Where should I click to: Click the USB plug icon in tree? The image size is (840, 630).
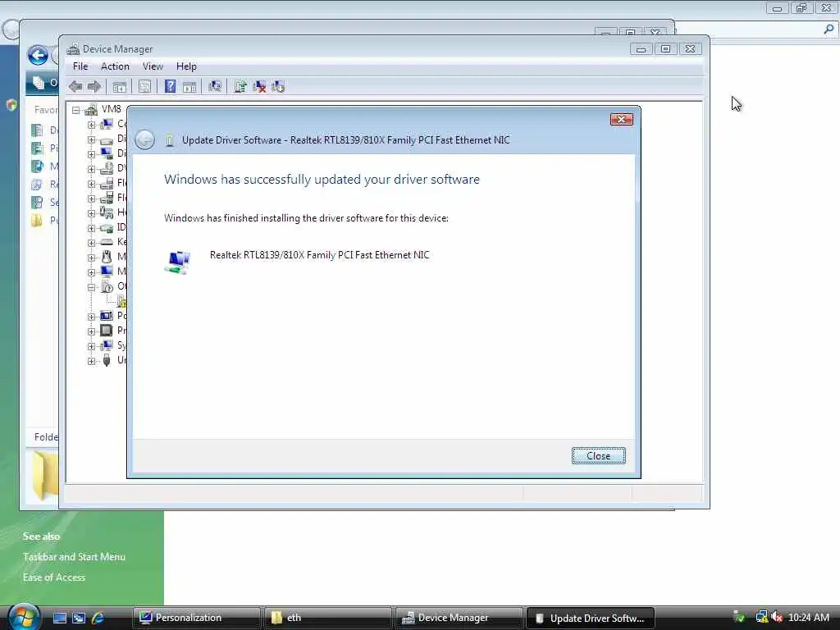[x=107, y=360]
